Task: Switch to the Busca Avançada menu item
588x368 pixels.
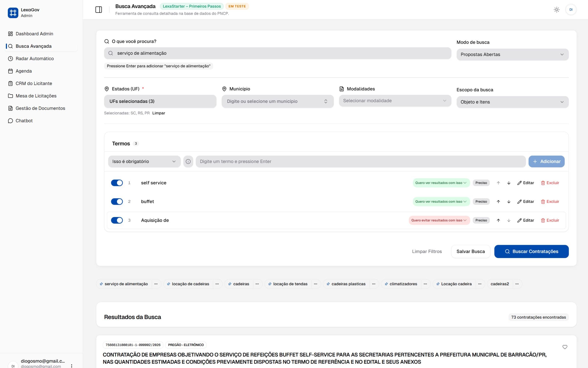Action: pyautogui.click(x=33, y=46)
